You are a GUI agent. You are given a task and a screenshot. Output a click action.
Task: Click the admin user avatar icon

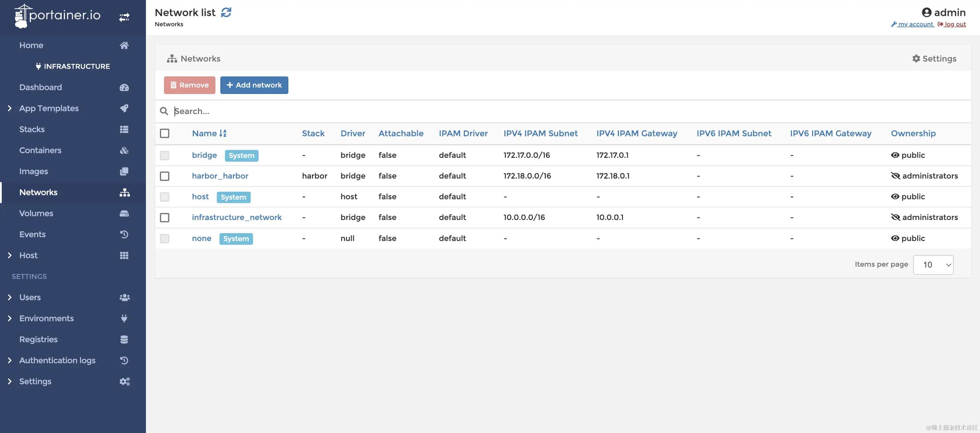click(926, 13)
